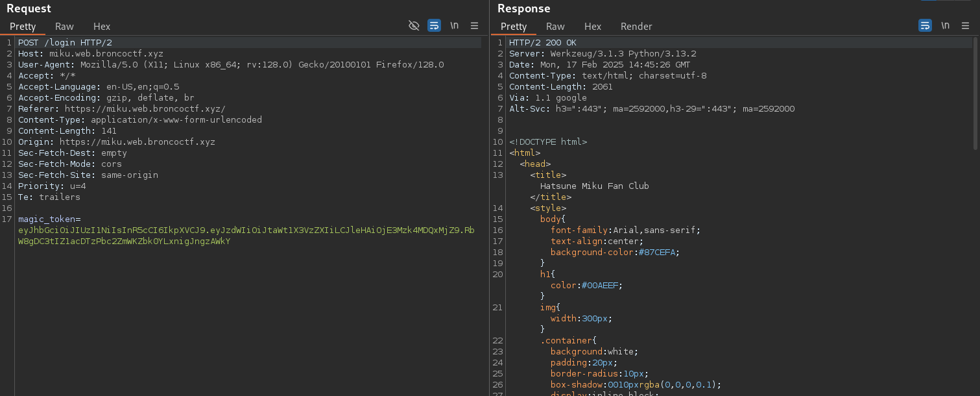Switch Response view to the Raw tab
Screen dimensions: 980x396
tap(555, 27)
